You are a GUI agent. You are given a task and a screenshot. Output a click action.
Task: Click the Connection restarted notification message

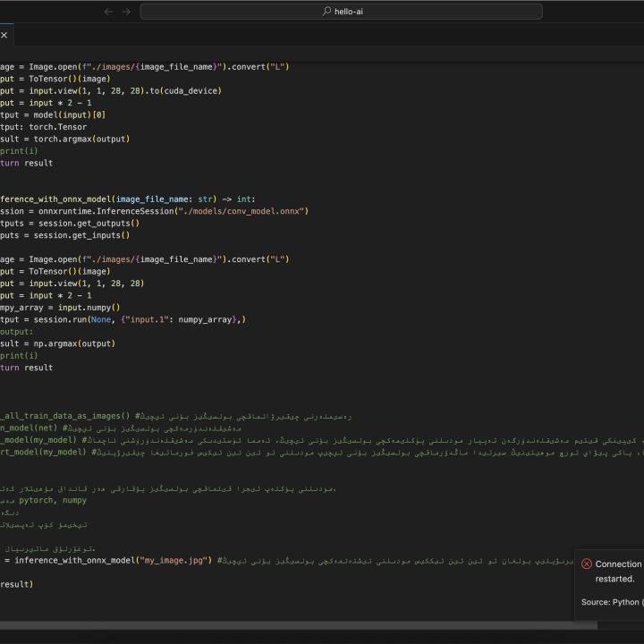click(619, 572)
